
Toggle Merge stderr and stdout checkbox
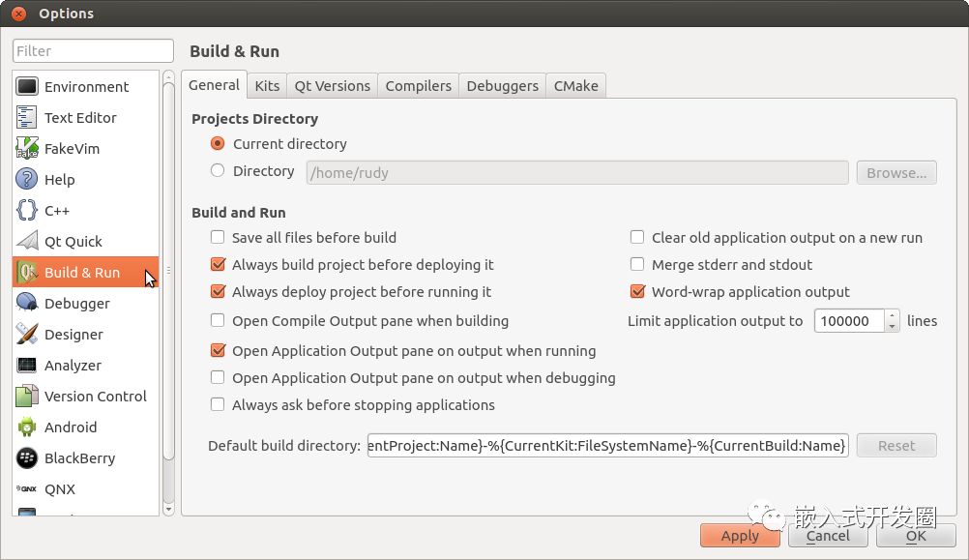tap(637, 264)
